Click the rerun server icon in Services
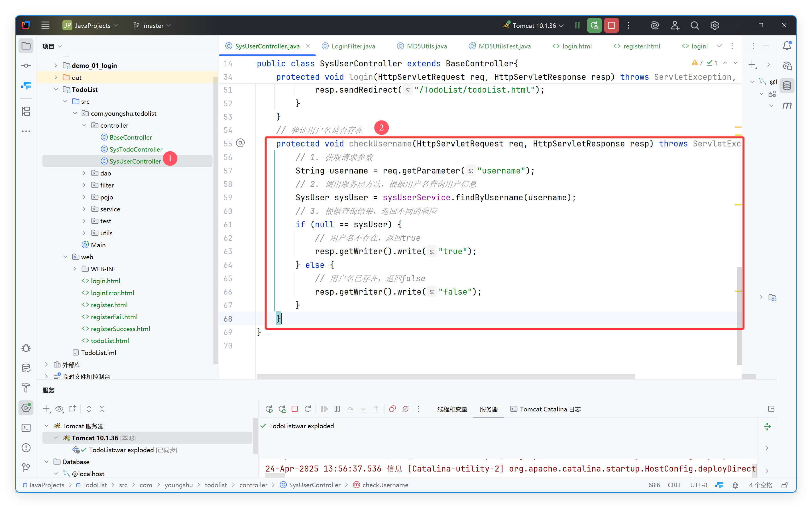 [x=269, y=409]
